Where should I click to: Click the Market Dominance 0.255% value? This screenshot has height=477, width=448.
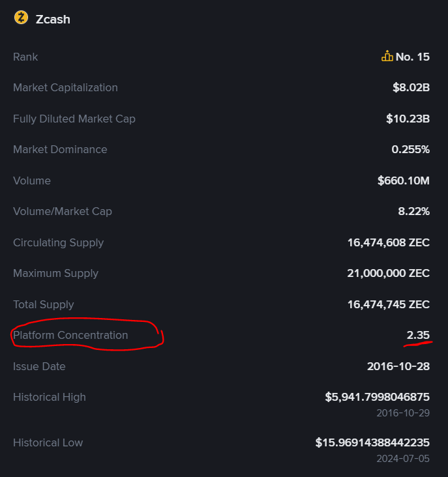410,149
